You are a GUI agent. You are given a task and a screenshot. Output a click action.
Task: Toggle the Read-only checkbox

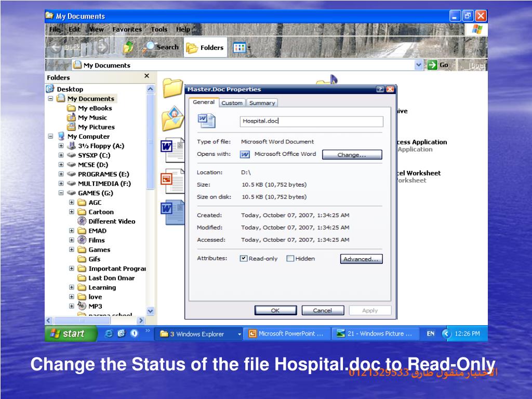tap(243, 259)
